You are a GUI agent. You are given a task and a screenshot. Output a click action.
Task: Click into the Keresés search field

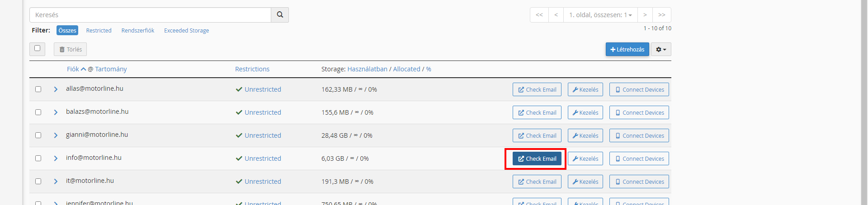pyautogui.click(x=150, y=15)
